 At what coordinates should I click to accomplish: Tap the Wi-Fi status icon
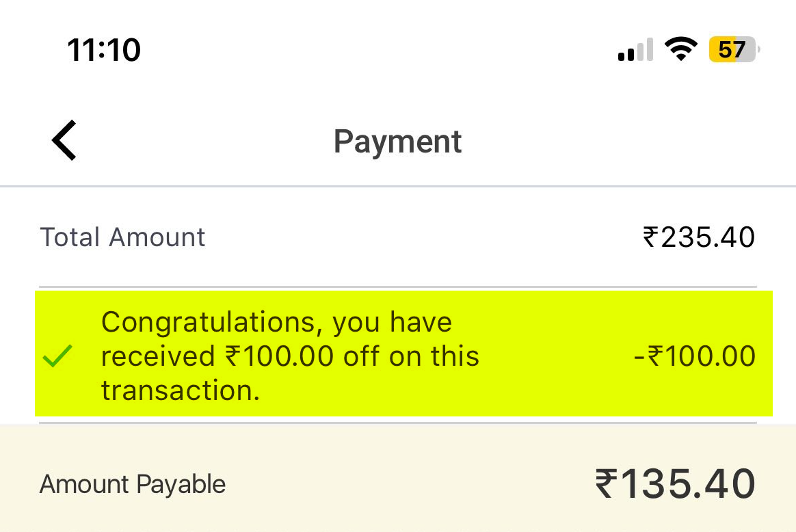681,50
